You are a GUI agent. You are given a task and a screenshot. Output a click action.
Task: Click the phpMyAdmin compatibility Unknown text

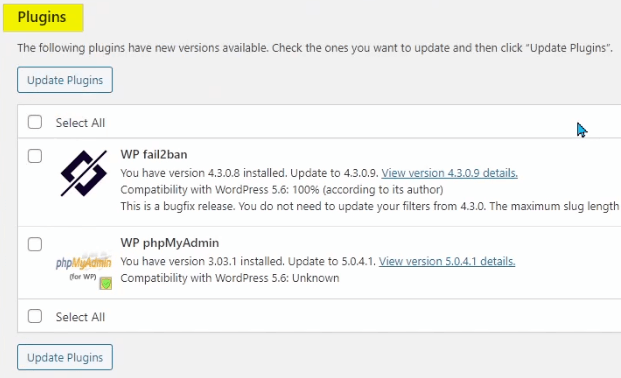click(230, 278)
